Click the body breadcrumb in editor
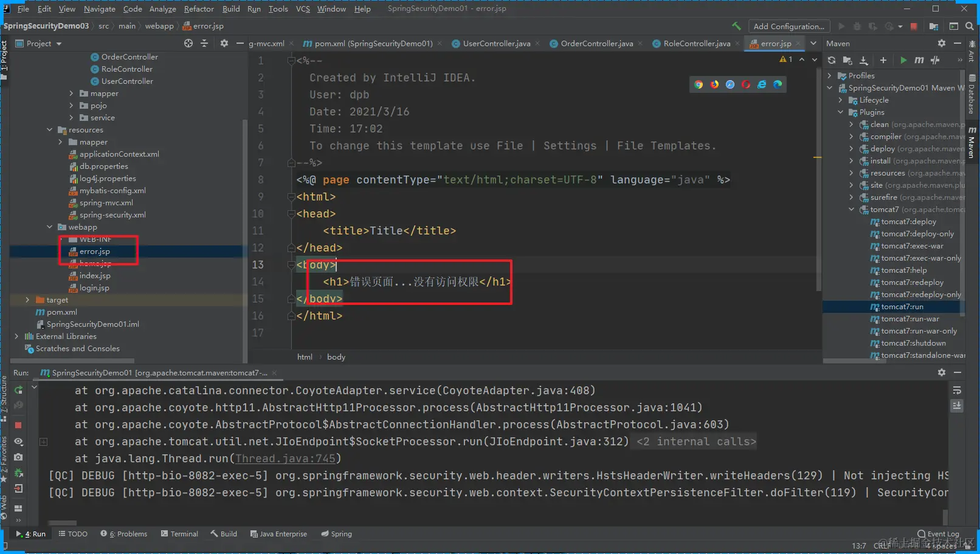The width and height of the screenshot is (980, 554). tap(336, 357)
